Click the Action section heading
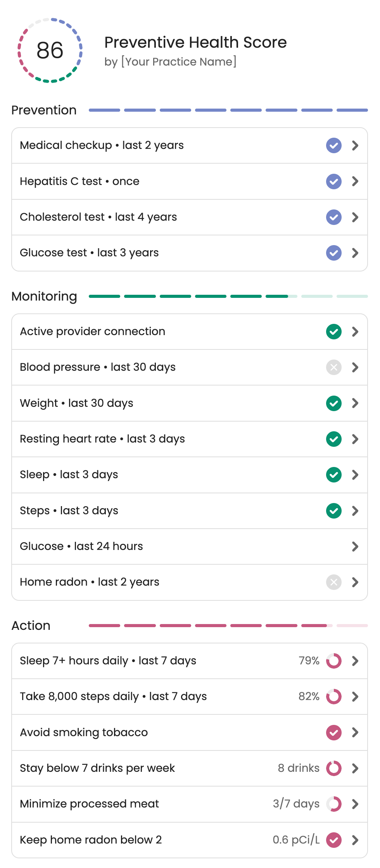380x868 pixels. 31,626
